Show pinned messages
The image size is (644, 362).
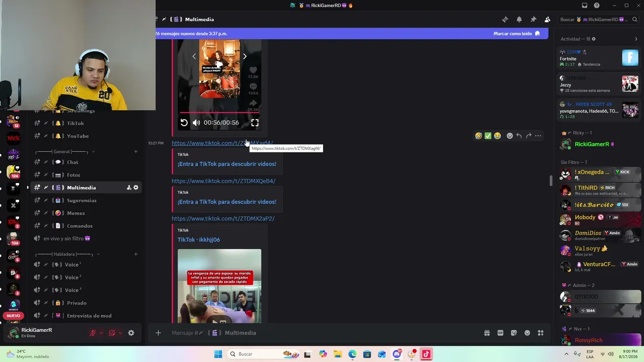pyautogui.click(x=533, y=20)
